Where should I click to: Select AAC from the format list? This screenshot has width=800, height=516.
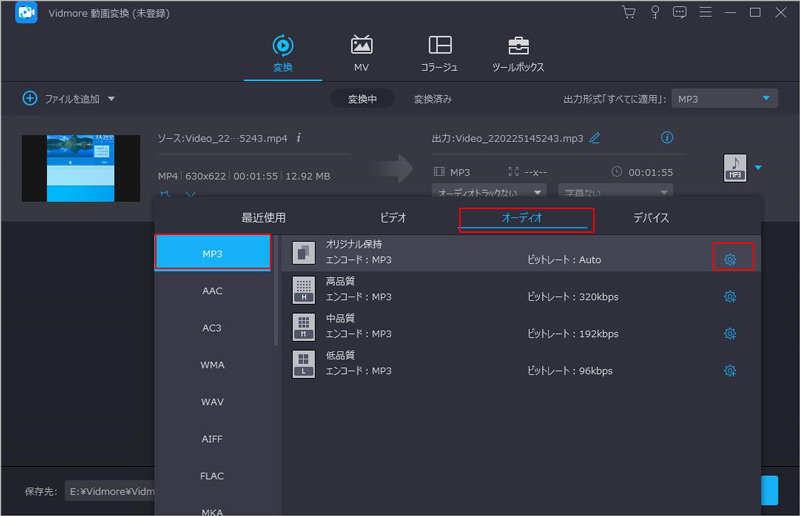point(212,291)
